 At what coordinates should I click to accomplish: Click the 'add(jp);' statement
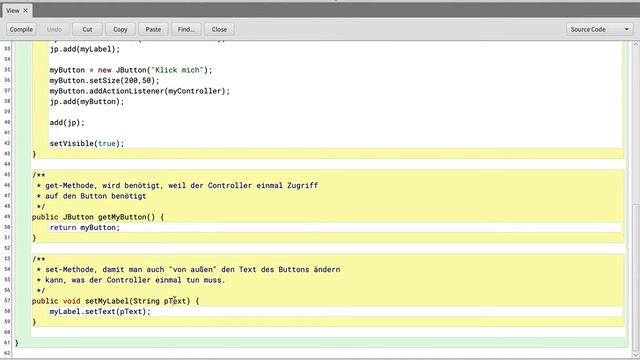coord(67,122)
